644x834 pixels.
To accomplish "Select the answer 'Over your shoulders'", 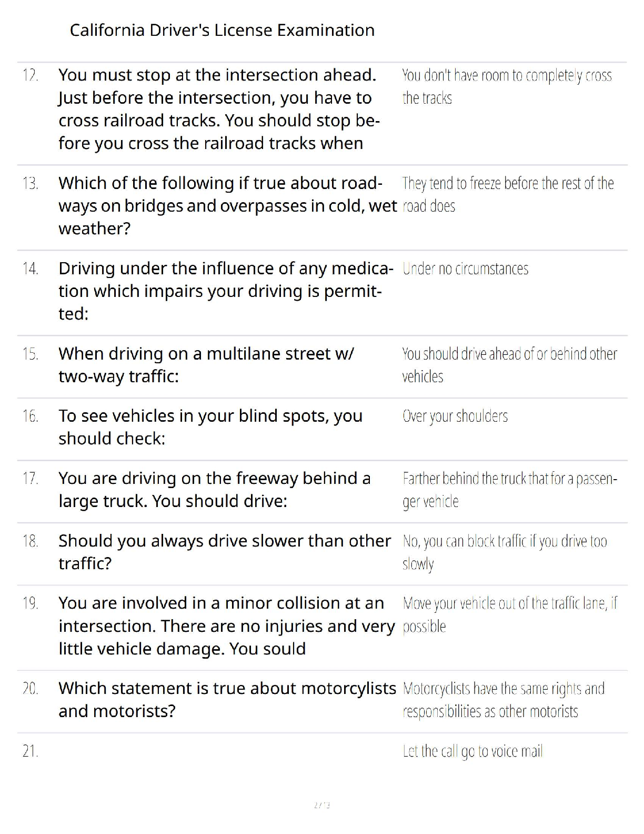I will click(x=455, y=416).
